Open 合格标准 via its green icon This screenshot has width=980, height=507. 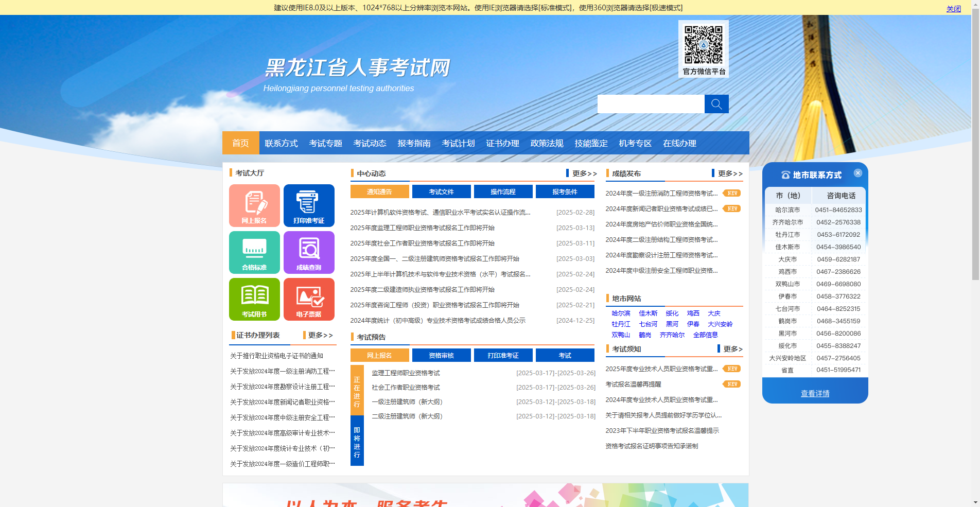point(254,252)
